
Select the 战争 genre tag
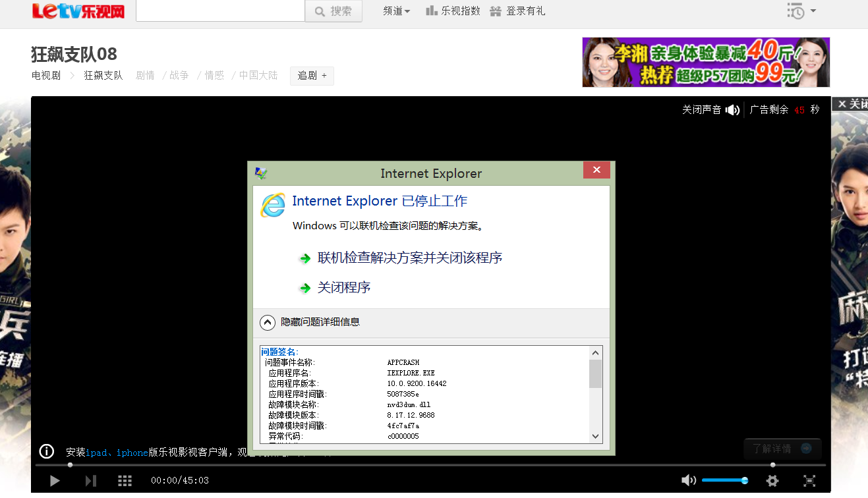coord(179,76)
